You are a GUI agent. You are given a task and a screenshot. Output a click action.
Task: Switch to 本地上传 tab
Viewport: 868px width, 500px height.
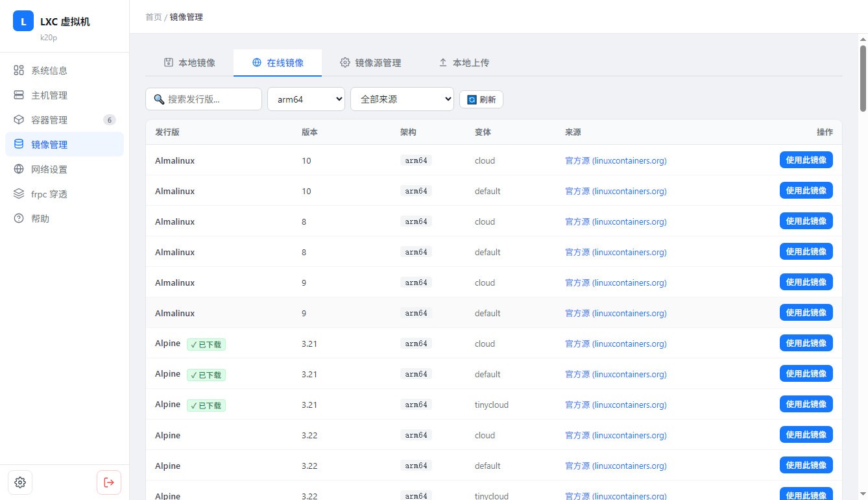pyautogui.click(x=464, y=63)
